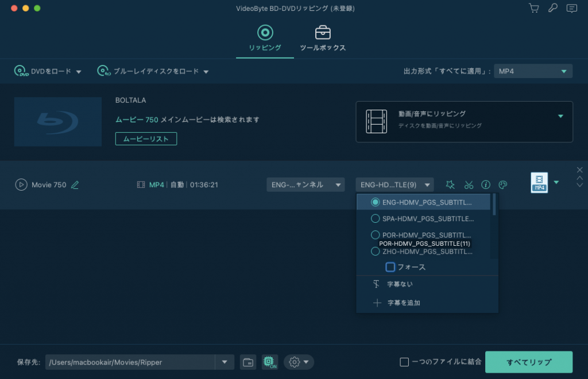Open the video edit (magic wand) tool
588x379 pixels.
451,184
